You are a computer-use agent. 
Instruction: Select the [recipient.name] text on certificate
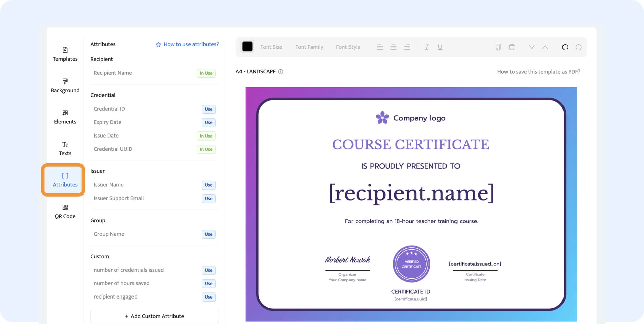pyautogui.click(x=411, y=193)
